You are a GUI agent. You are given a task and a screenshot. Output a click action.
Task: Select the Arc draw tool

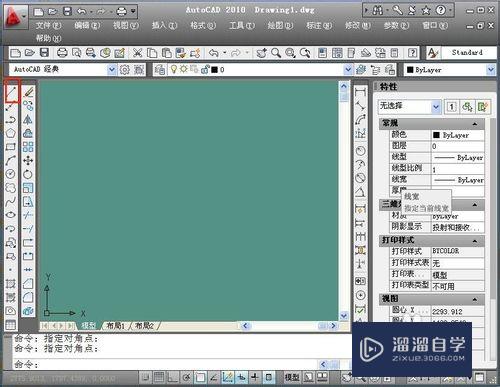pyautogui.click(x=11, y=160)
